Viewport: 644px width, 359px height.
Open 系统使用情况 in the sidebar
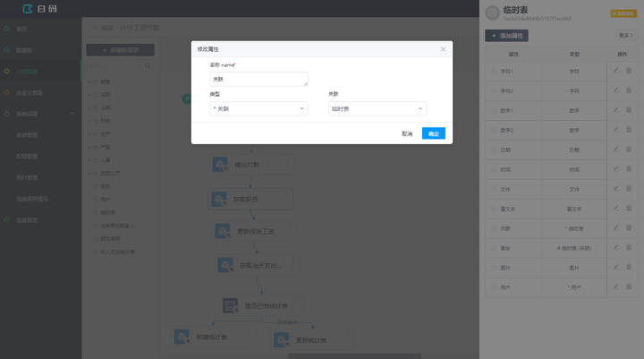point(32,199)
